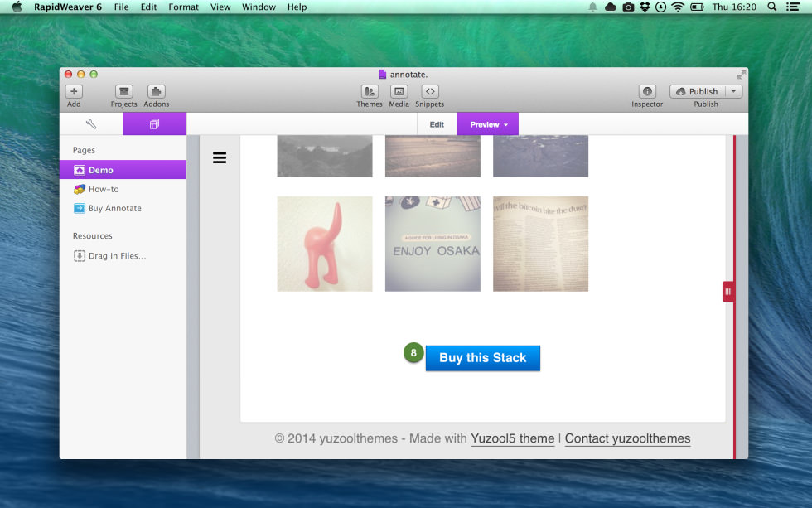Select the Buy Annotate page
Image resolution: width=812 pixels, height=508 pixels.
tap(123, 208)
